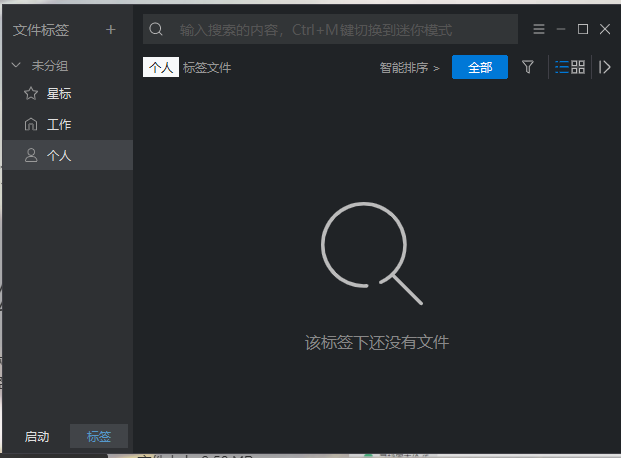
Task: Open the hamburger menu icon
Action: [539, 29]
